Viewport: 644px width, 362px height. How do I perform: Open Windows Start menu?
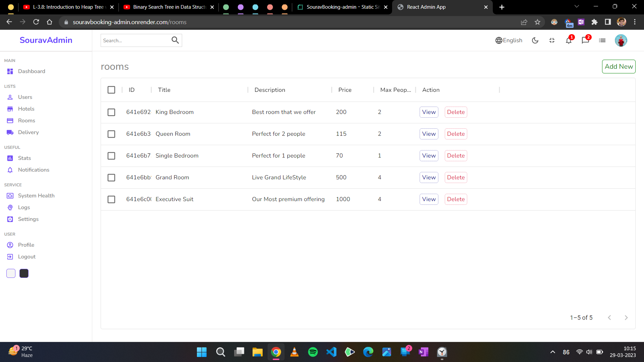point(202,352)
